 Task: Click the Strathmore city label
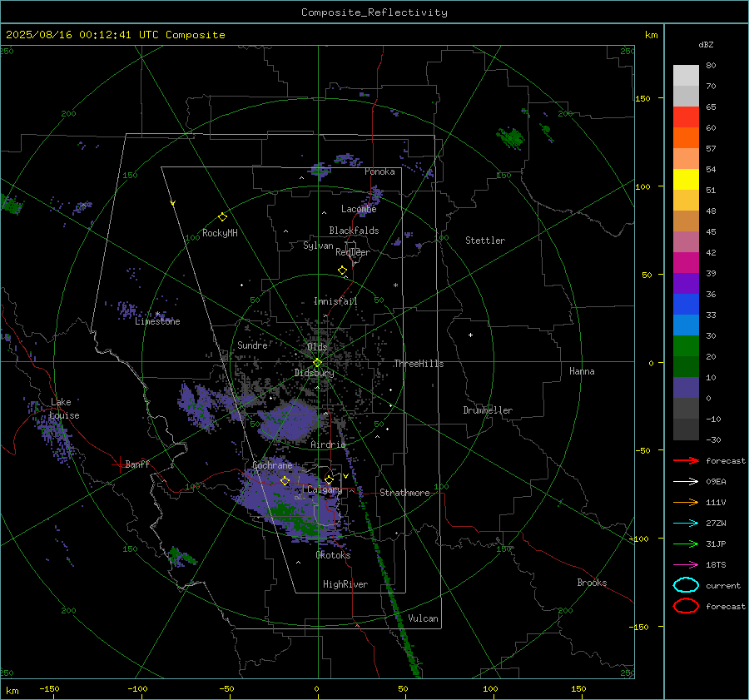(404, 493)
